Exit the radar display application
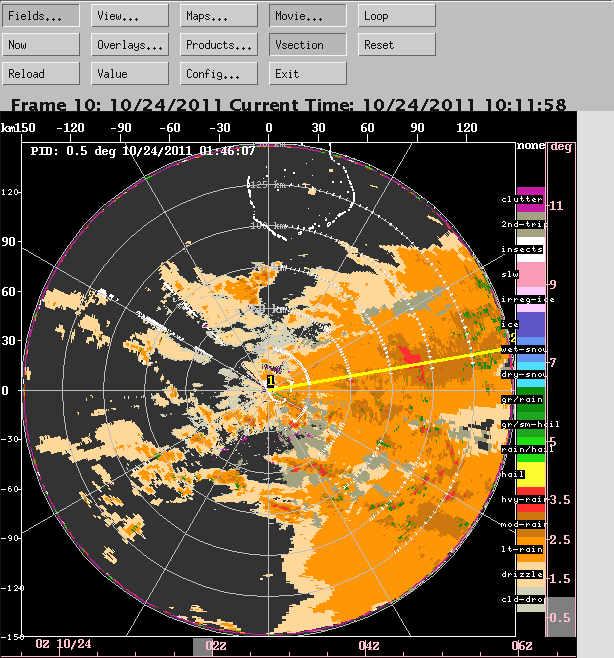The image size is (614, 658). tap(308, 74)
